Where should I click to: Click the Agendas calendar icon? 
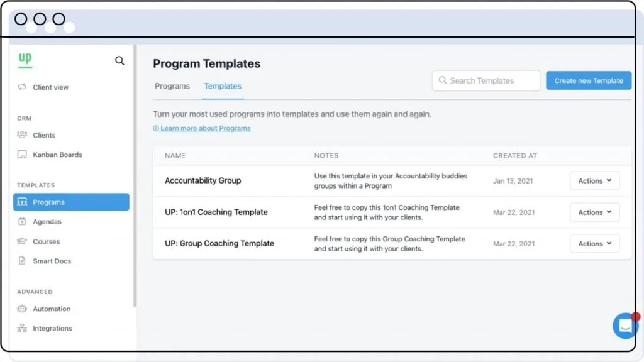point(23,222)
